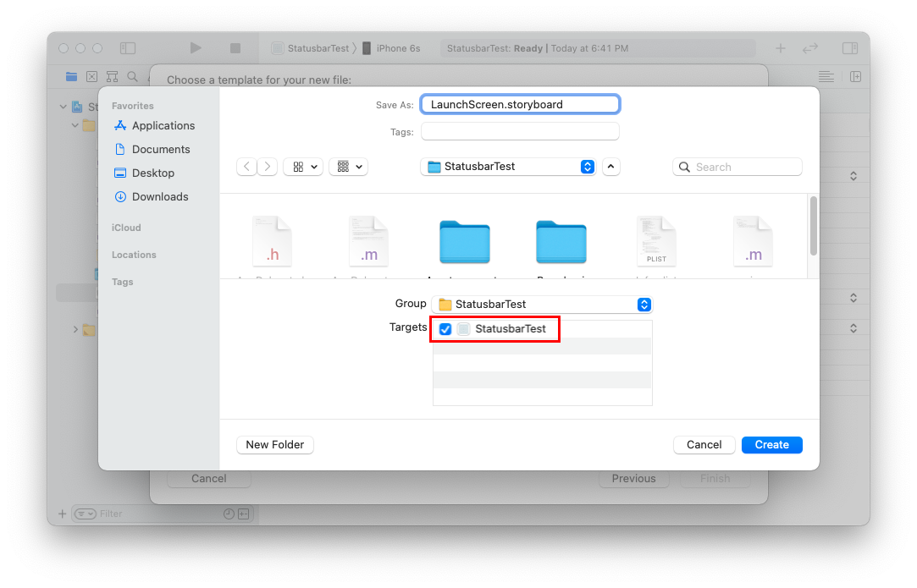The height and width of the screenshot is (588, 917).
Task: Click the top Xcode inspector stepper arrows
Action: click(x=853, y=176)
